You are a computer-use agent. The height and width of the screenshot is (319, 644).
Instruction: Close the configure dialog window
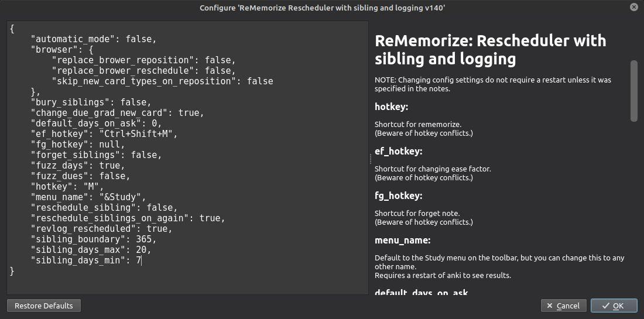pyautogui.click(x=634, y=8)
